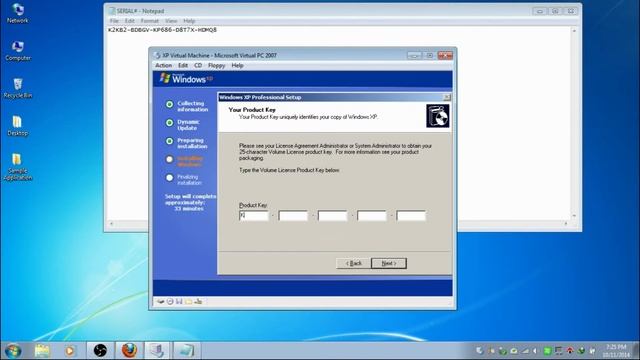Click Notepad horizontal scrollbar left arrow
This screenshot has height=360, width=640.
111,224
